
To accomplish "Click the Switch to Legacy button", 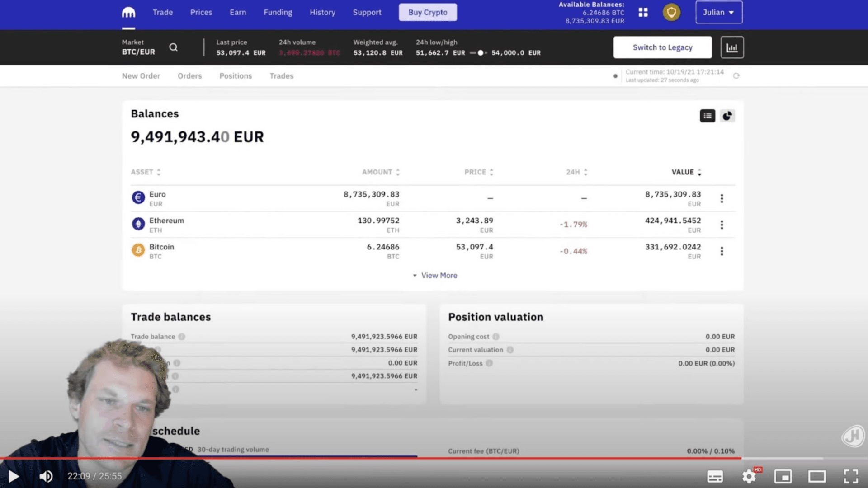I will 662,47.
